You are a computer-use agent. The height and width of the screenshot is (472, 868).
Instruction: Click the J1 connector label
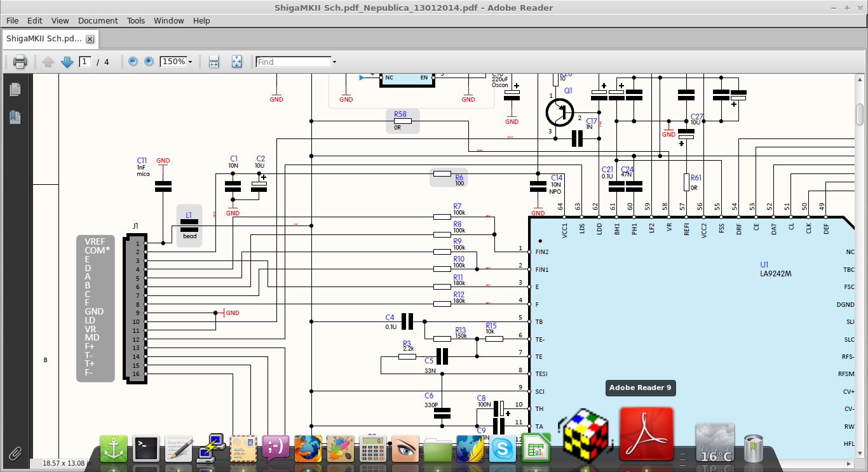(x=135, y=226)
